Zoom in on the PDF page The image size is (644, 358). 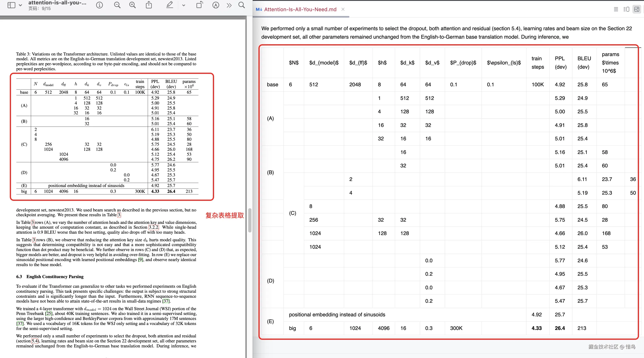(133, 5)
